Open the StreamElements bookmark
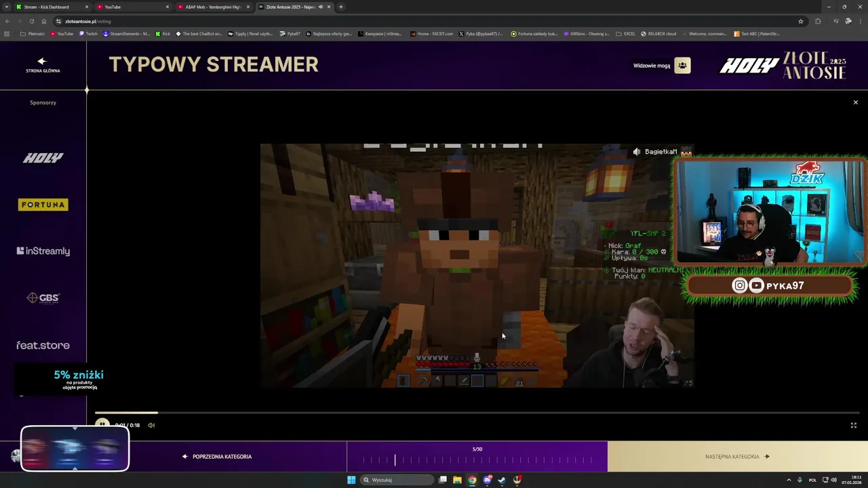 click(x=126, y=33)
